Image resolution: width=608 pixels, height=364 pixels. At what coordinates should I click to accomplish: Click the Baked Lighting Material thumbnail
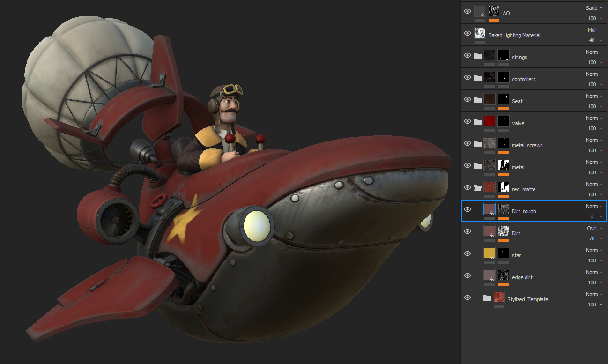coord(480,33)
